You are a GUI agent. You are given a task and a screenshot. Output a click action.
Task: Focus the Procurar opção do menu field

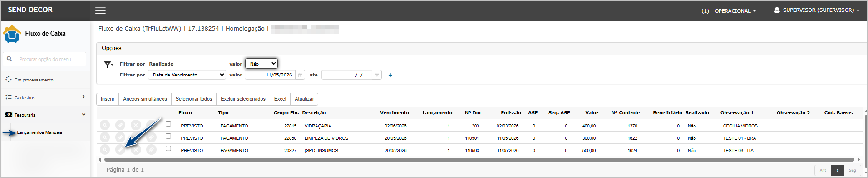[44, 59]
